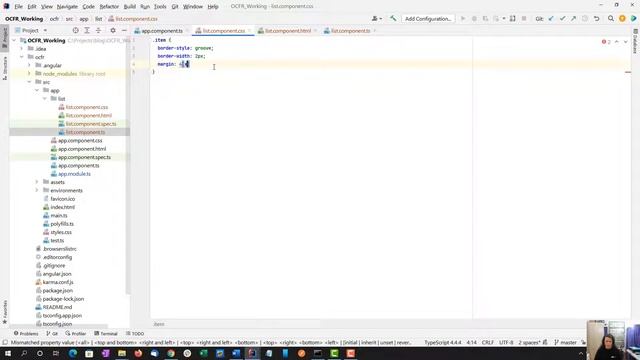Screen dimensions: 640x360
Task: Expand the assets folder
Action: pyautogui.click(x=37, y=182)
